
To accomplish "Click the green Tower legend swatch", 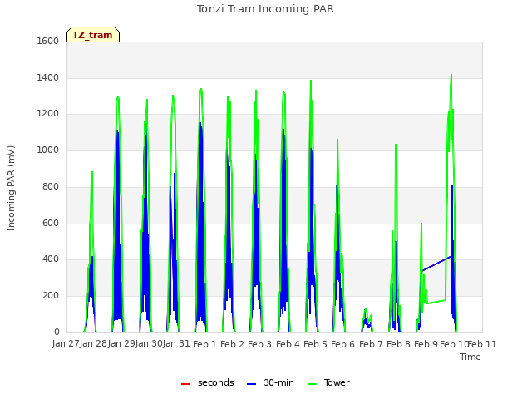I will (x=313, y=384).
